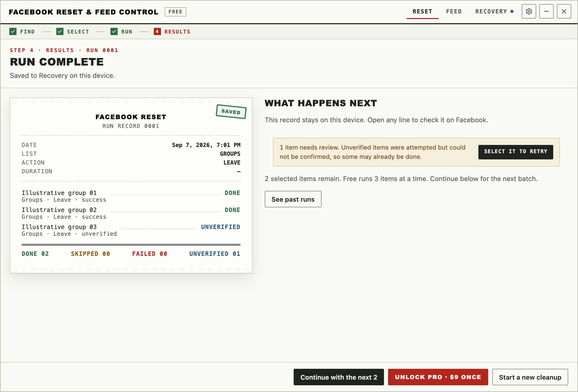Start a new cleanup
This screenshot has height=392, width=578.
[530, 377]
